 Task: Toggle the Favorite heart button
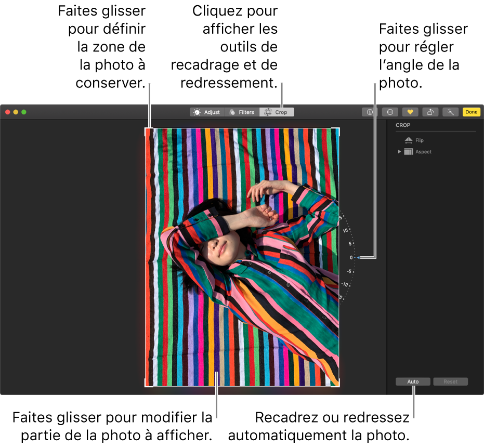point(410,112)
